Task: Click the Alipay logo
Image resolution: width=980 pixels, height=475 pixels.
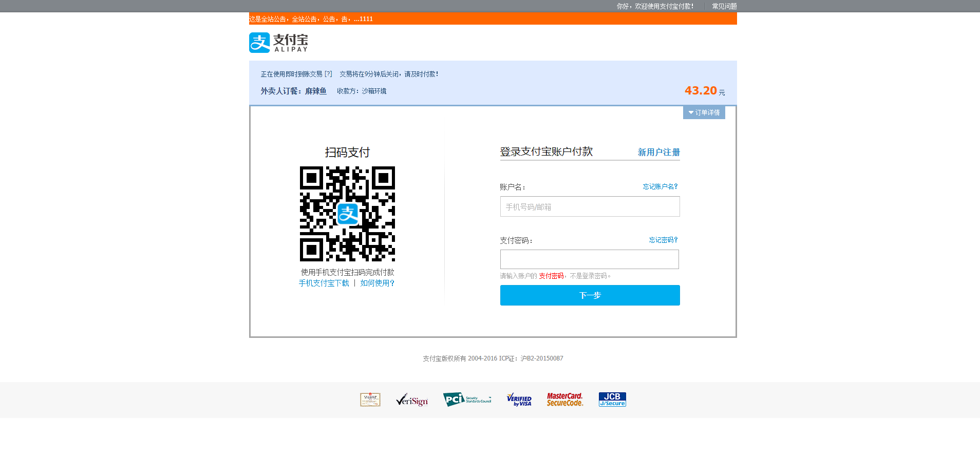Action: tap(278, 43)
